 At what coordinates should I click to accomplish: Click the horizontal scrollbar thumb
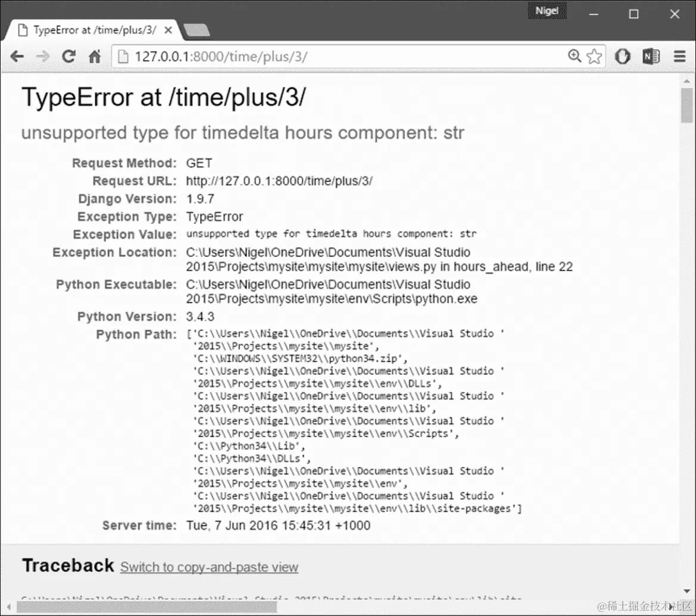tap(146, 606)
